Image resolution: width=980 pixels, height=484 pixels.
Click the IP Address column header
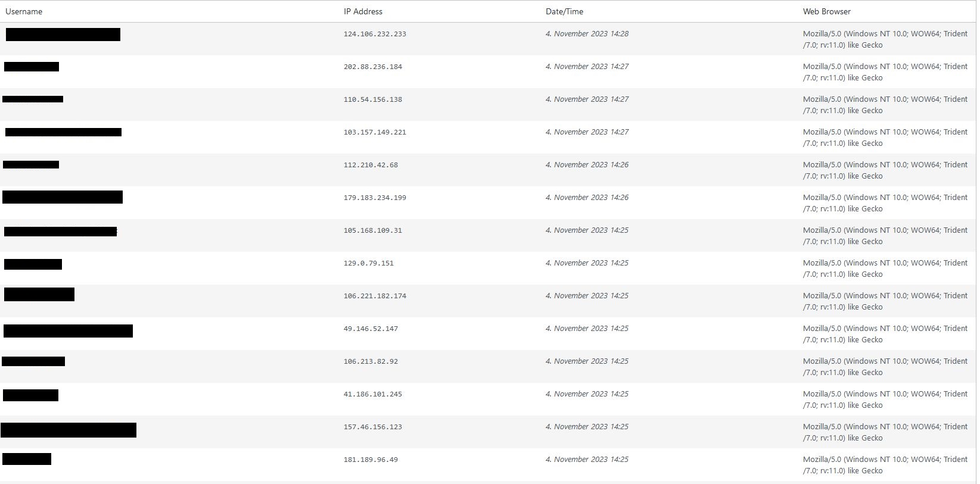click(363, 11)
